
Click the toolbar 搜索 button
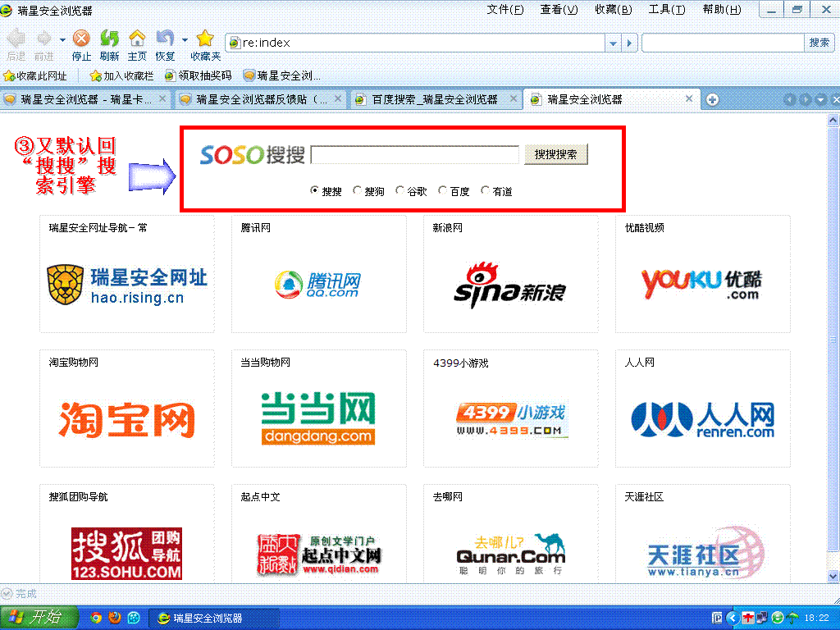(819, 43)
